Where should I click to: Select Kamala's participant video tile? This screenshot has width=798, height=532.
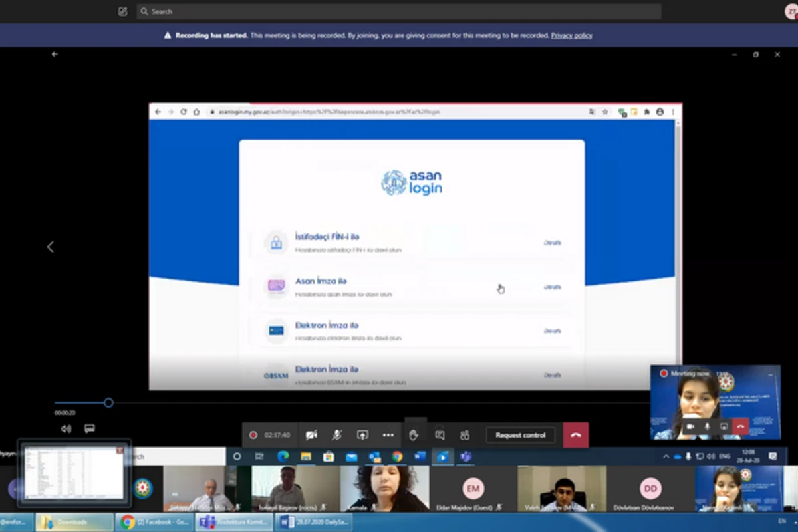[384, 489]
